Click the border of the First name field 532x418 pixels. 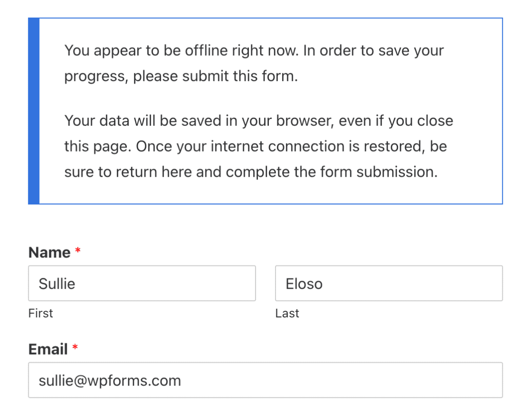click(x=142, y=266)
